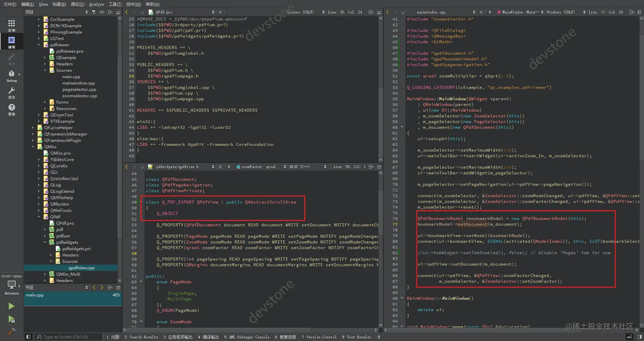644x341 pixels.
Task: Switch to Debug mode in the sidebar
Action: 11,76
